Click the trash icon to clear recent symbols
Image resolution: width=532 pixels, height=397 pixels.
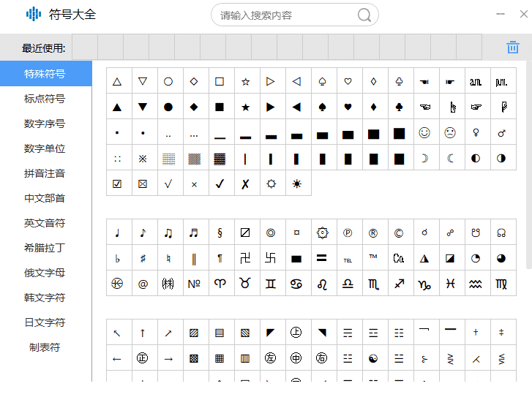[x=512, y=48]
